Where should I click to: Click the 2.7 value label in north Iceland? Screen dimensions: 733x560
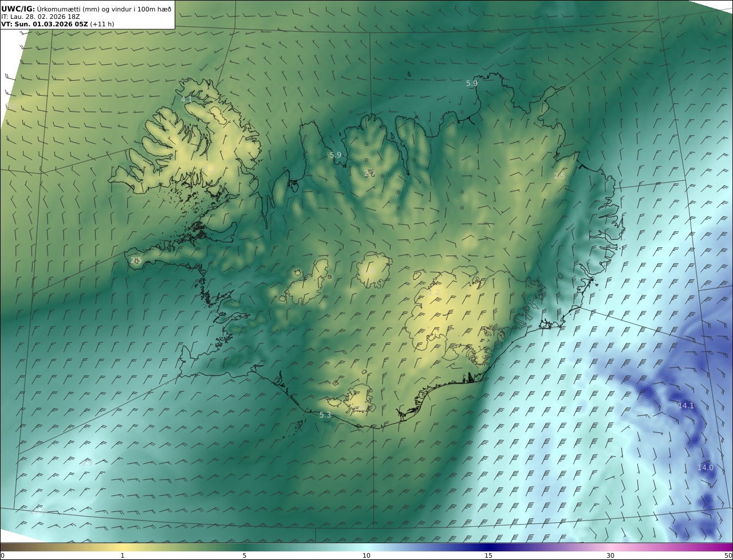[x=369, y=173]
